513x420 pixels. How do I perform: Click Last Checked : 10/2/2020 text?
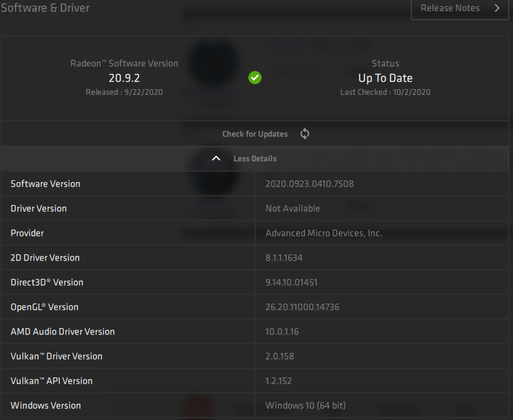pyautogui.click(x=386, y=92)
